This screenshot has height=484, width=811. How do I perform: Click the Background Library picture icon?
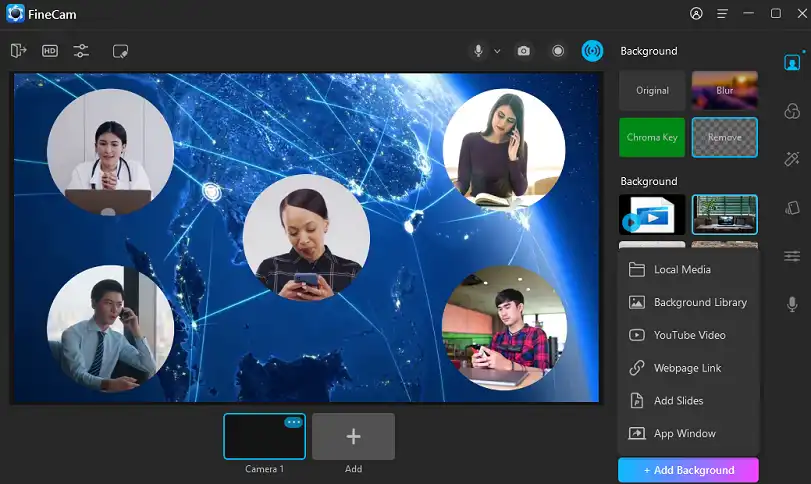pyautogui.click(x=636, y=302)
